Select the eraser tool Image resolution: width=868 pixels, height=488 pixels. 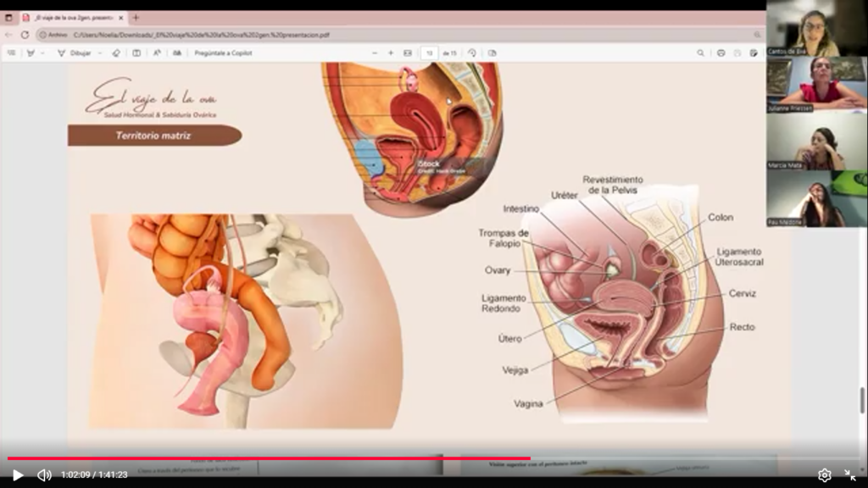(x=116, y=53)
